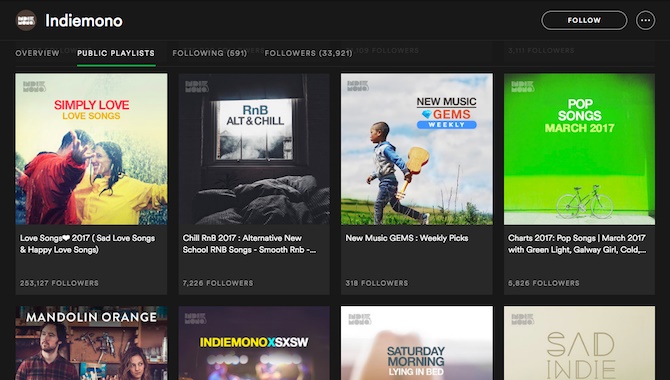Open the Sad Indie playlist cover
670x380 pixels.
pos(579,343)
